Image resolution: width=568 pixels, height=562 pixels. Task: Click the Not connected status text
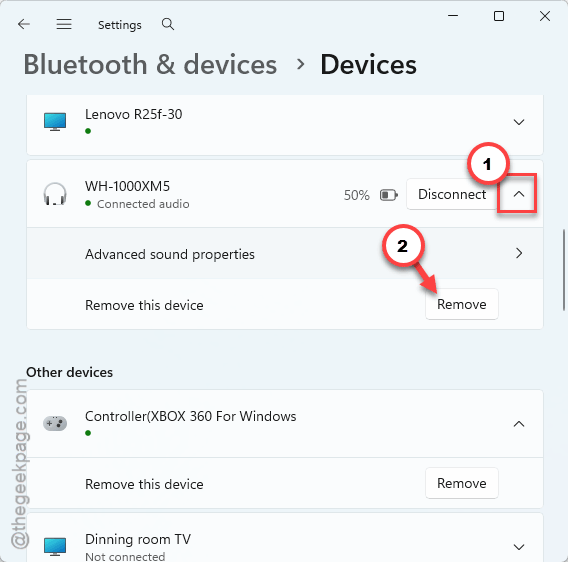[125, 556]
